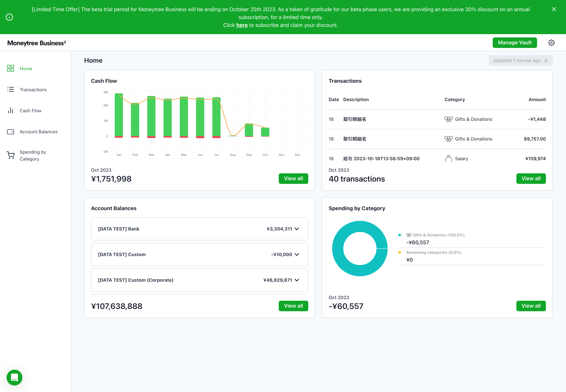Click the ¥107,638,888 total balance
The height and width of the screenshot is (392, 566).
pos(117,306)
